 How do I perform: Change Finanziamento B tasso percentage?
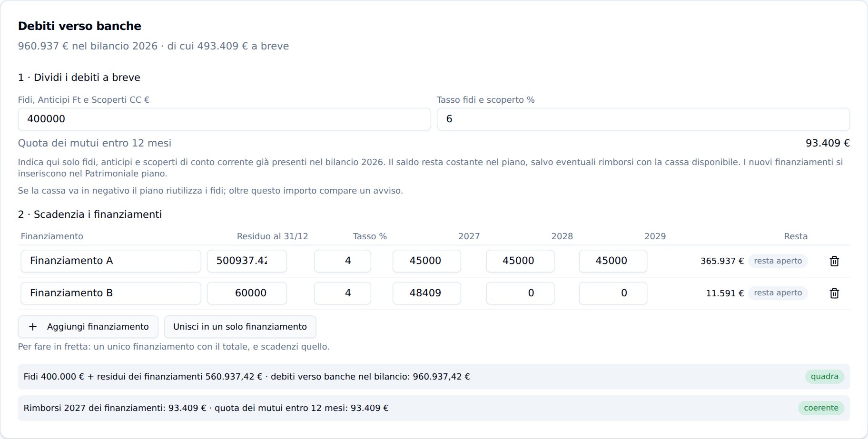343,293
